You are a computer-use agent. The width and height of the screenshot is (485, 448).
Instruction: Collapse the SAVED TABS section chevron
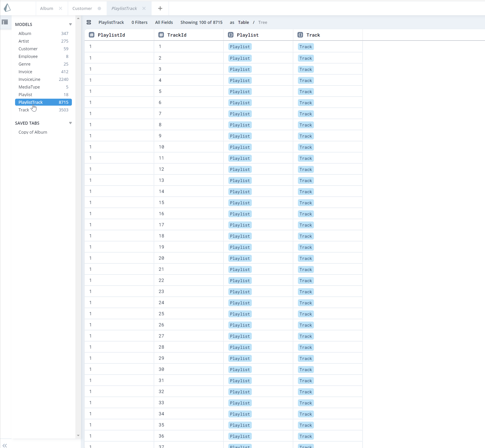coord(70,123)
